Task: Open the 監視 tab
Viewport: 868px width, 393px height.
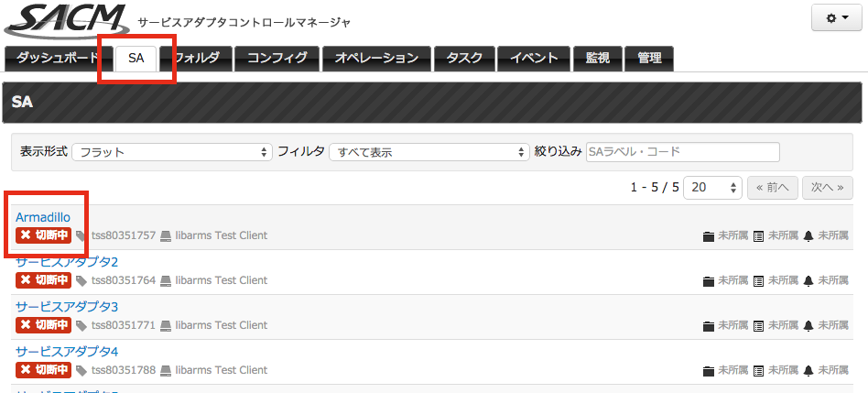Action: point(597,59)
